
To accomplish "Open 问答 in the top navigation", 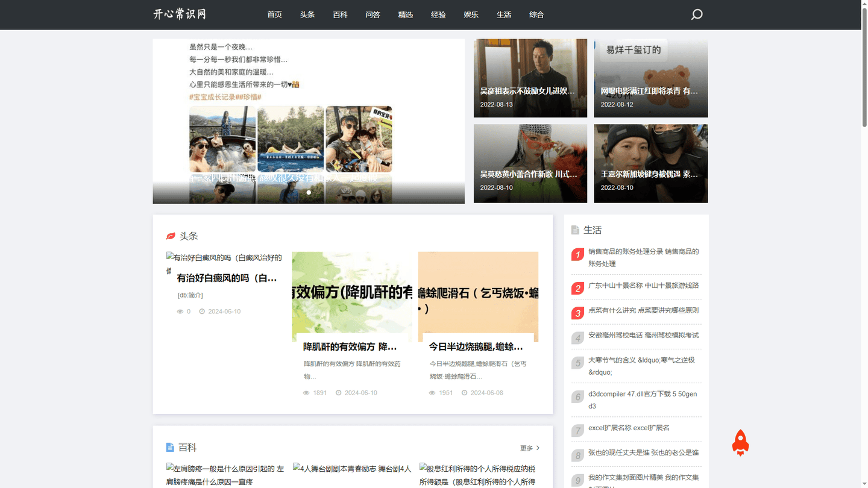I will pyautogui.click(x=373, y=14).
